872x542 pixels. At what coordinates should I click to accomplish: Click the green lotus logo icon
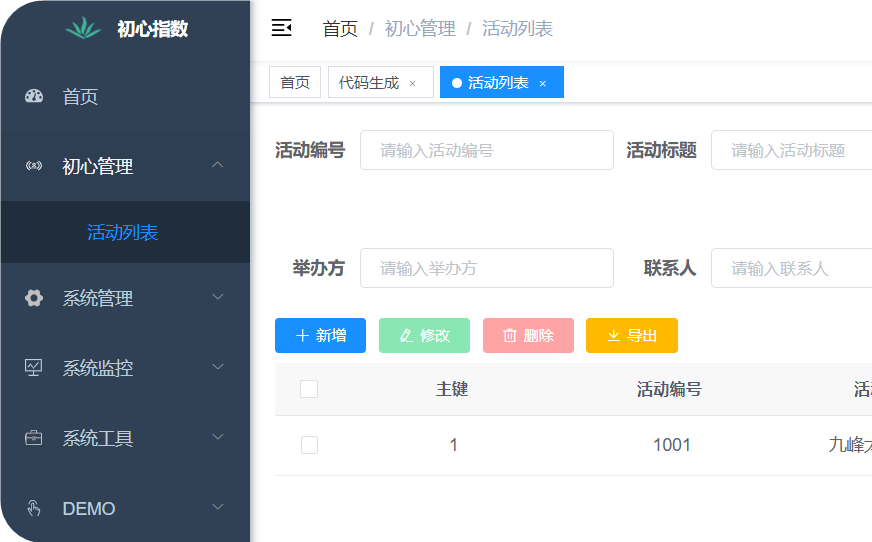tap(84, 29)
